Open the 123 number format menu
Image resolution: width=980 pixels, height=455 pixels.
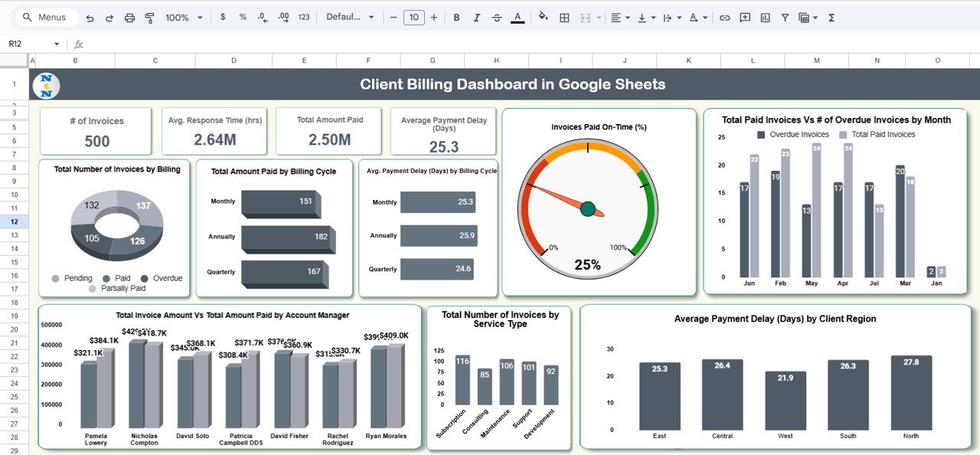(x=304, y=18)
